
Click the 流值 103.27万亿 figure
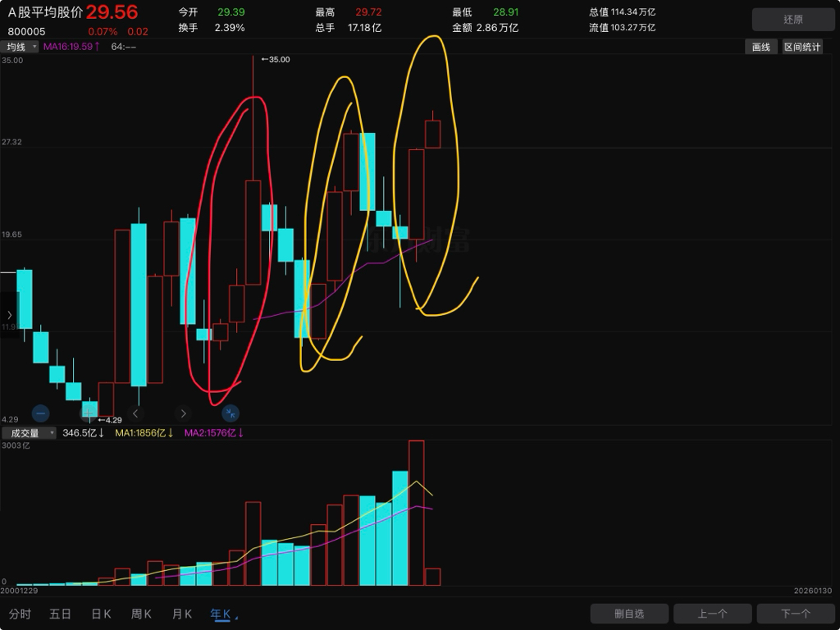(x=622, y=27)
